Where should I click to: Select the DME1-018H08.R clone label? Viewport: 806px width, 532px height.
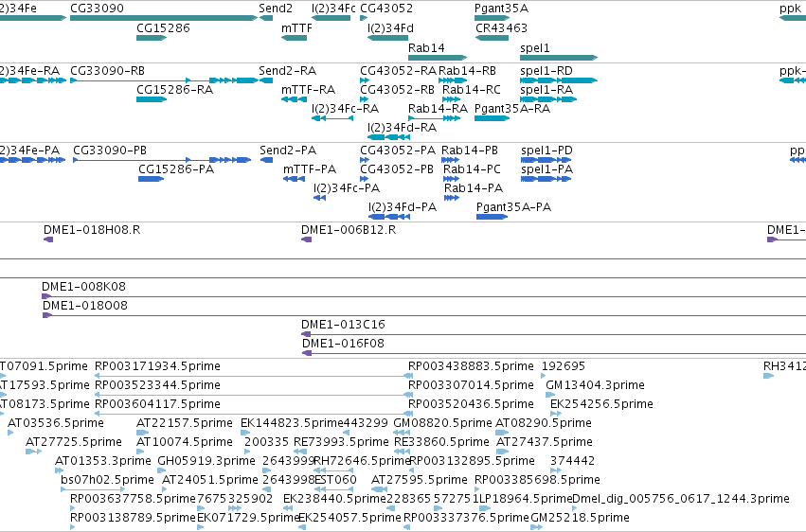[92, 230]
